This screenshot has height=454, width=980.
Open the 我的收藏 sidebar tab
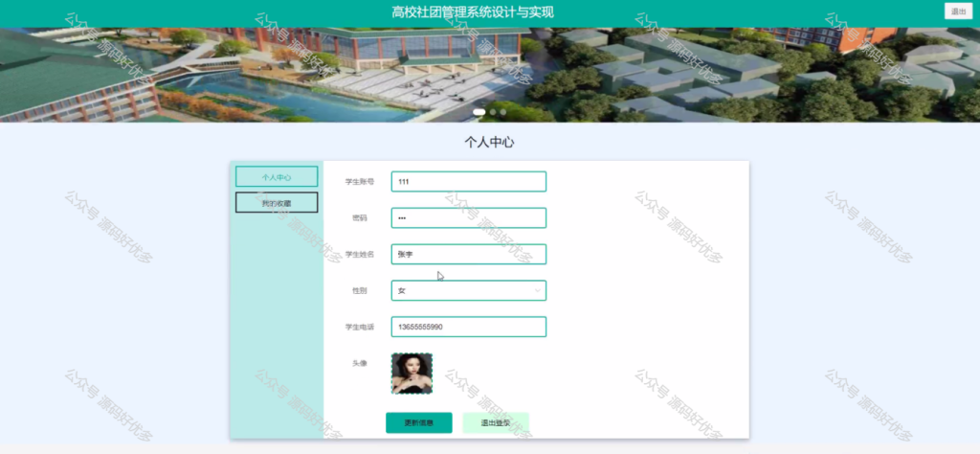(x=277, y=203)
